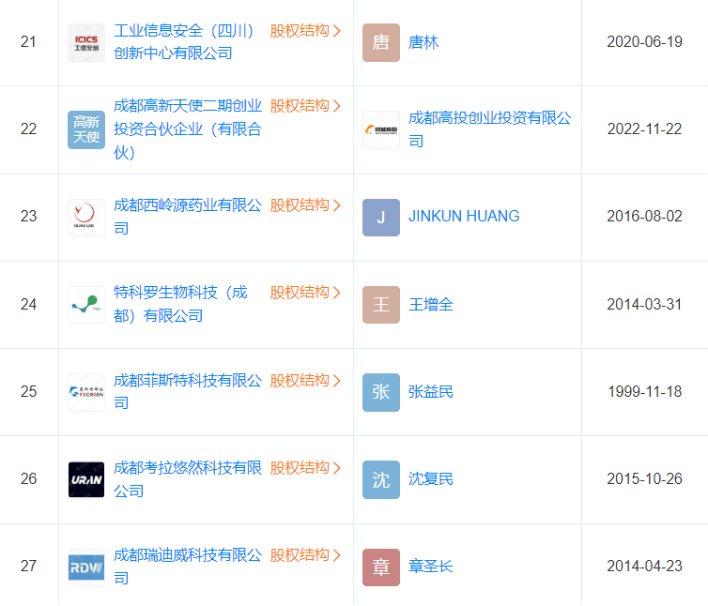
Task: Open 张益民 person profile link
Action: click(431, 392)
